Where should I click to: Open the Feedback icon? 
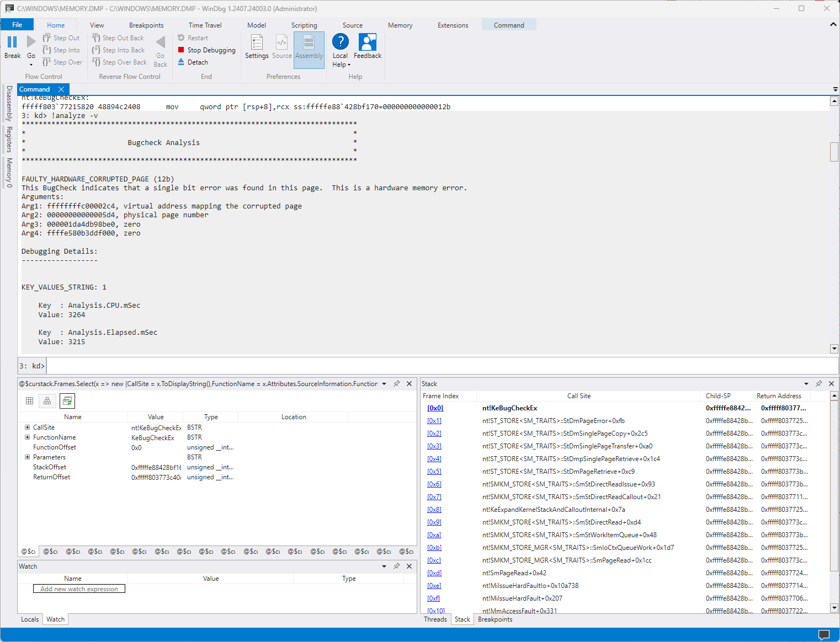tap(368, 42)
